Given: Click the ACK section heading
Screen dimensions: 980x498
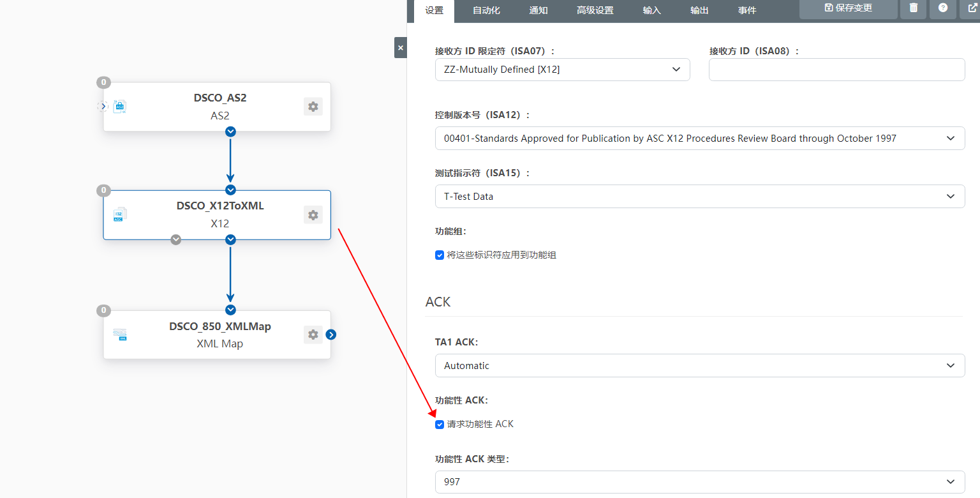Looking at the screenshot, I should (438, 302).
